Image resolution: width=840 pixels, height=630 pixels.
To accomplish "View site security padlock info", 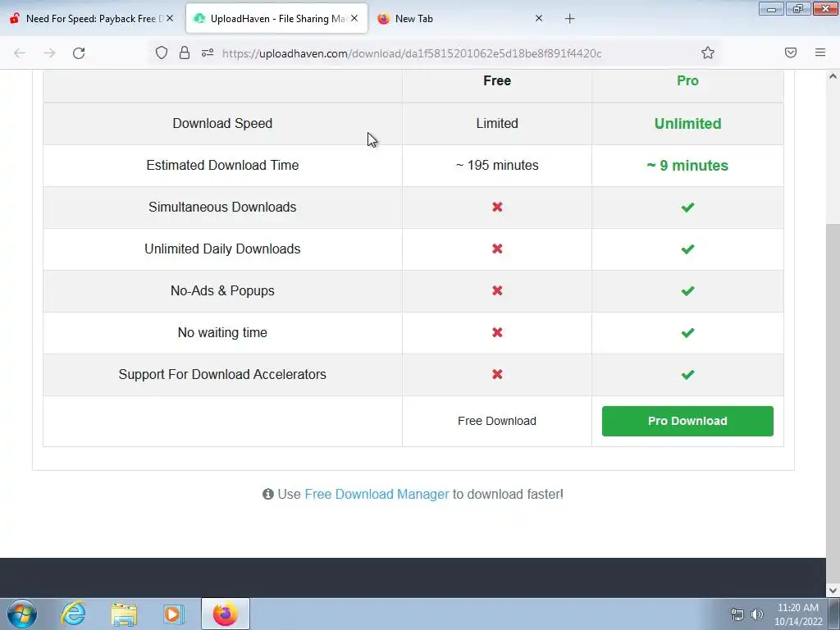I will (x=185, y=52).
